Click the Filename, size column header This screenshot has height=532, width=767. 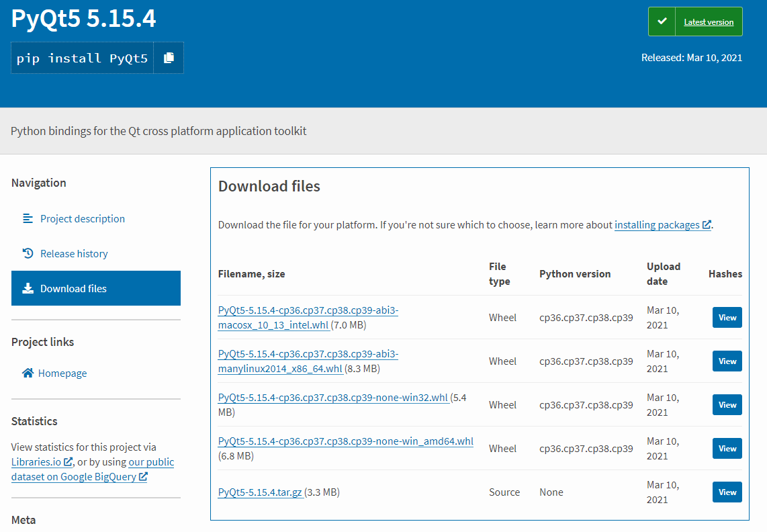(251, 273)
